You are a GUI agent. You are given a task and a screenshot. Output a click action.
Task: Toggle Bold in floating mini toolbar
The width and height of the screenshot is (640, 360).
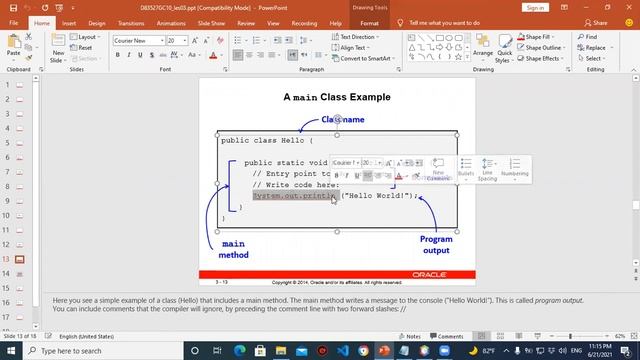pos(336,176)
